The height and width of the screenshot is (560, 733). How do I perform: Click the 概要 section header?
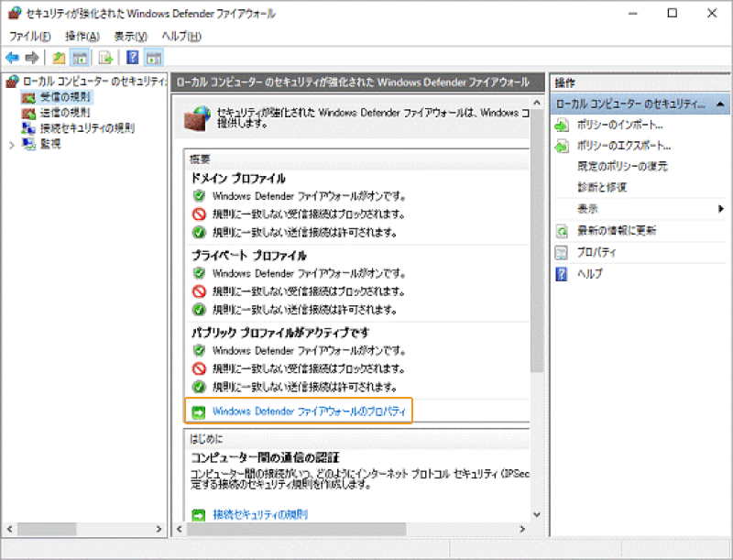[x=200, y=159]
